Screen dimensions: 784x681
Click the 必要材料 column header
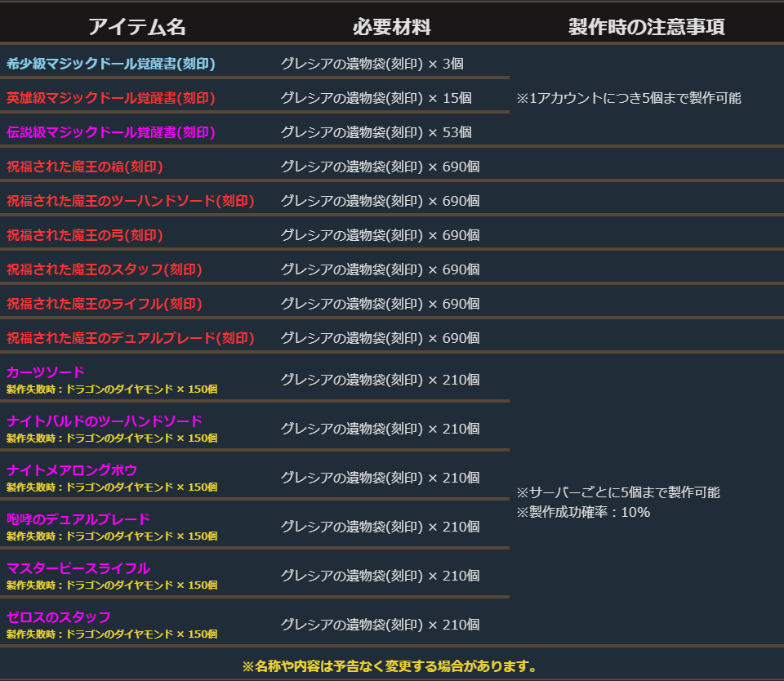391,27
